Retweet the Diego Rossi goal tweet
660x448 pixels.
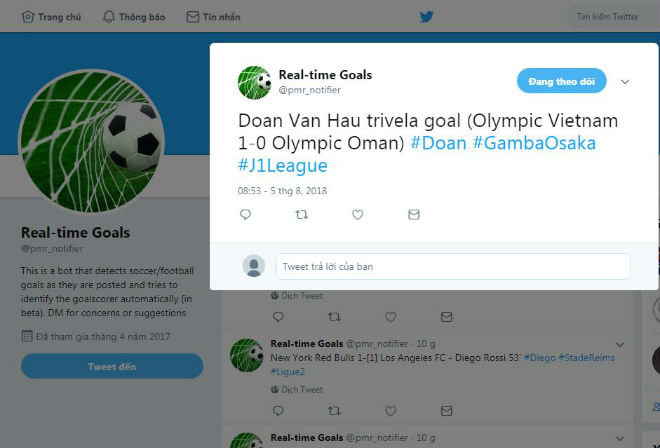point(334,411)
